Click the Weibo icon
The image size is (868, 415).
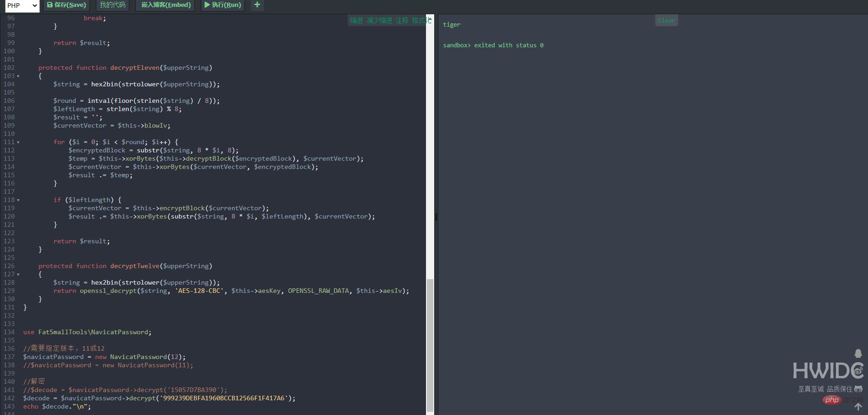[x=858, y=370]
